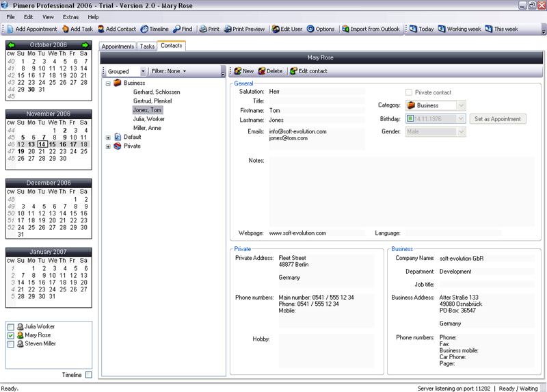Toggle the Birthday date checkbox

(411, 118)
